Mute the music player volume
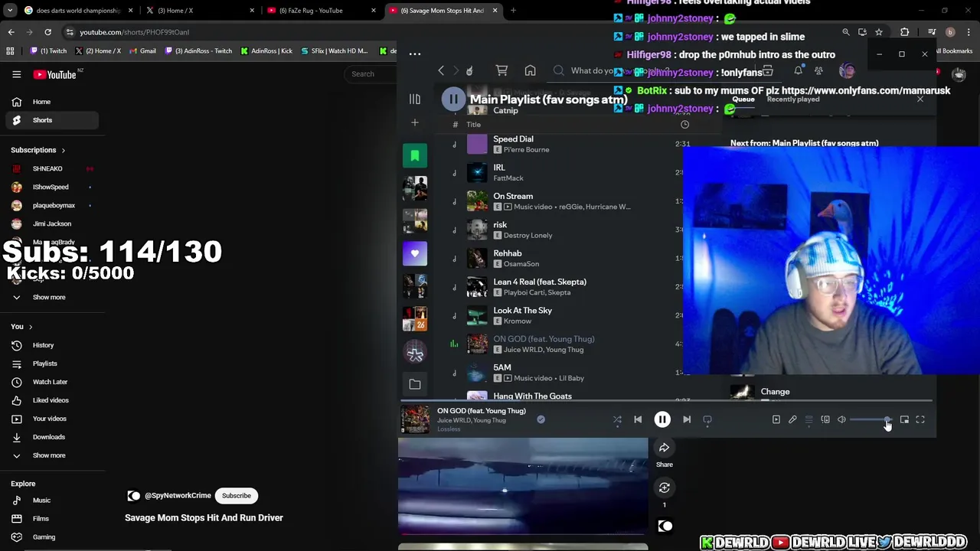The width and height of the screenshot is (980, 551). (841, 419)
